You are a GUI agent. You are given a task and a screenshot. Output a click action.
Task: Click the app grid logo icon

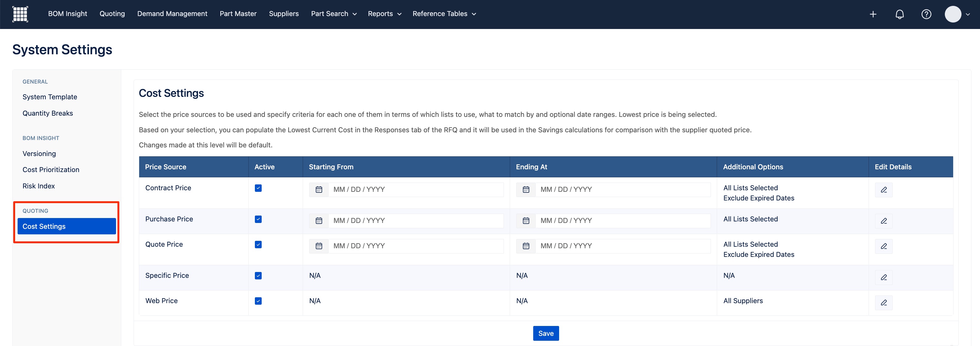[x=20, y=14]
